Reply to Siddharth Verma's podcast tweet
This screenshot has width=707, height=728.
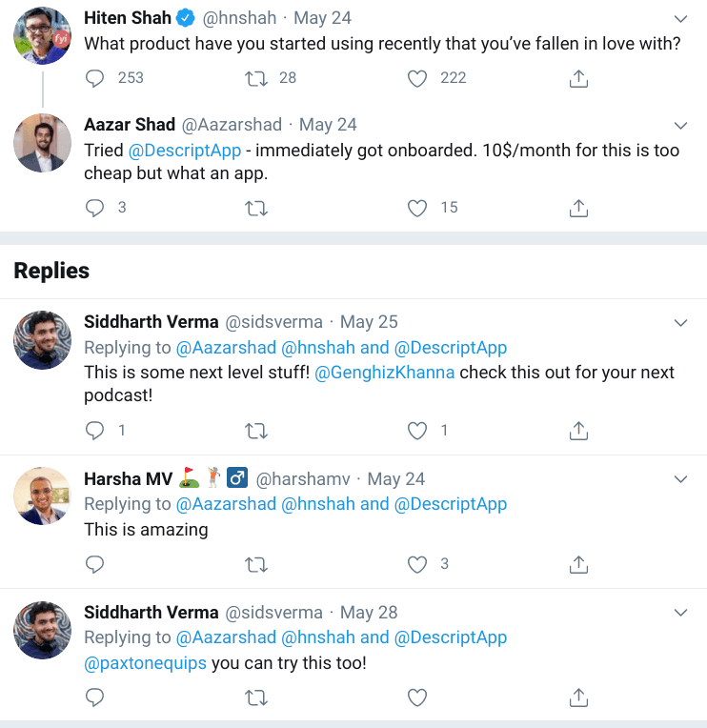point(94,432)
